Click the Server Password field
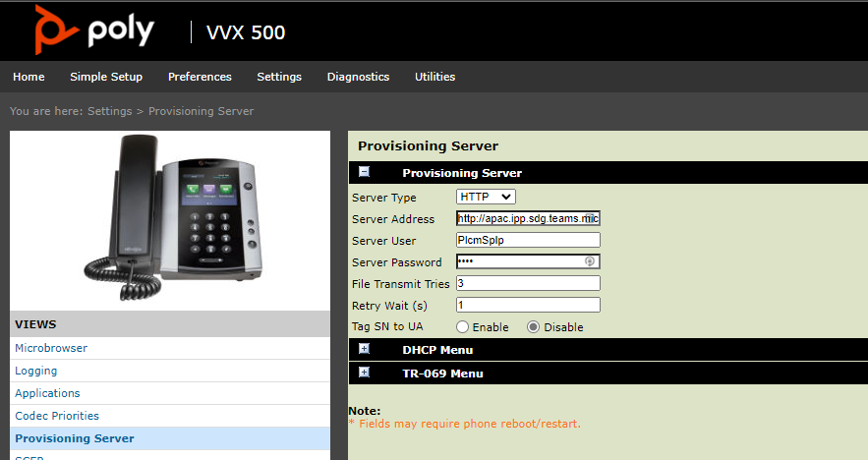 [x=528, y=261]
